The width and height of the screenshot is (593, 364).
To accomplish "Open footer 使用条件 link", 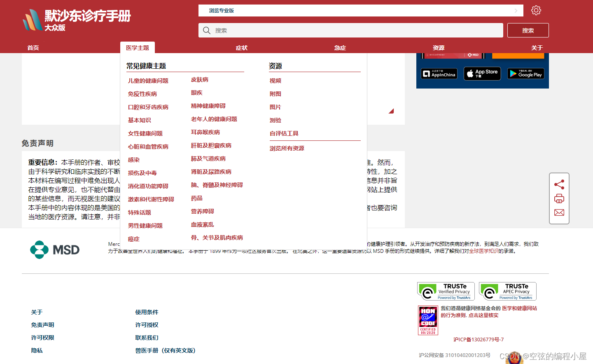I will tap(147, 312).
